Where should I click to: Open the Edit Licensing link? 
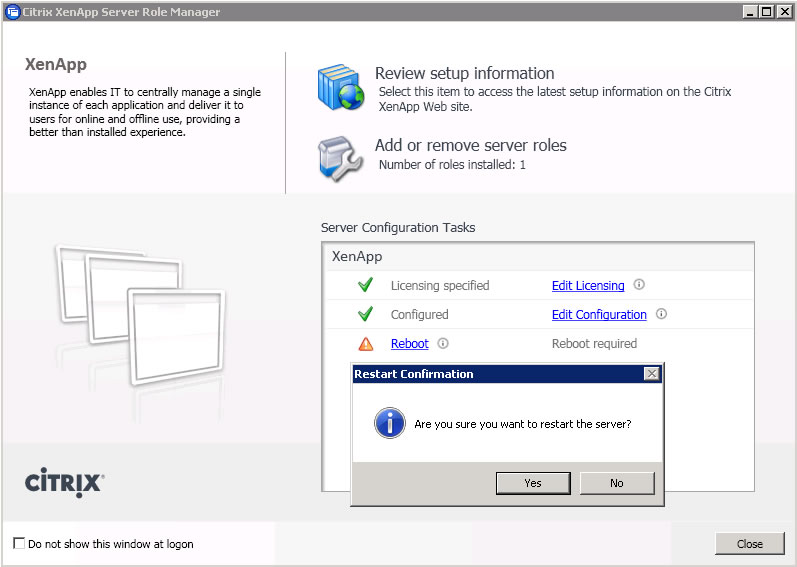click(x=588, y=286)
